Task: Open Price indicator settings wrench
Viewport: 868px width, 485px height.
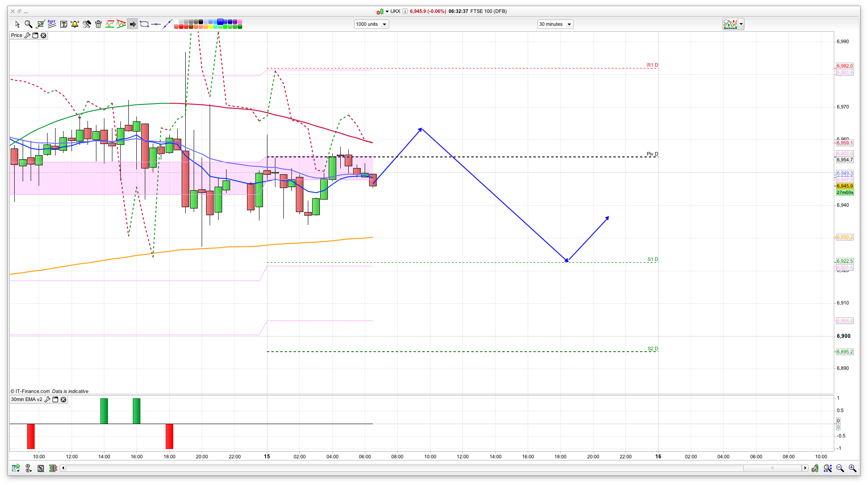Action: (27, 36)
